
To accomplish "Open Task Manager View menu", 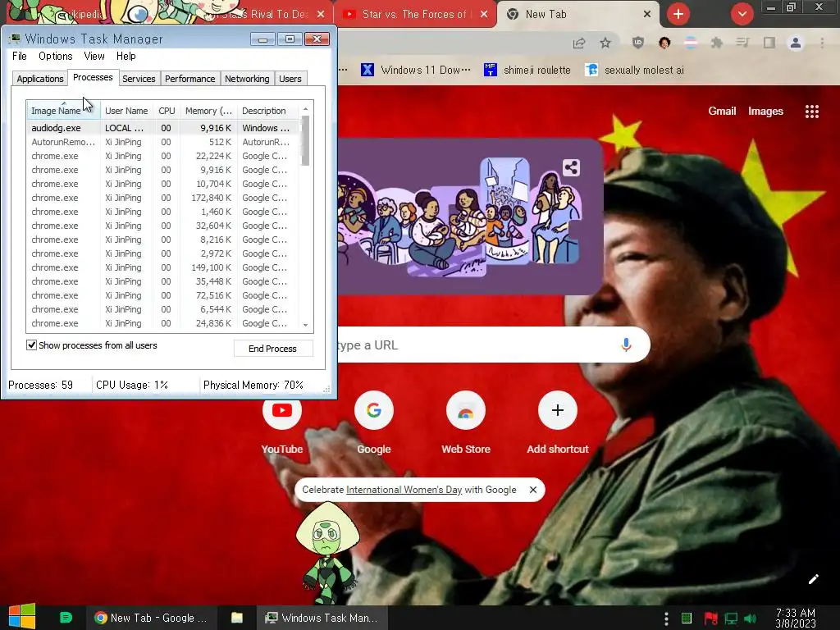I will point(94,57).
